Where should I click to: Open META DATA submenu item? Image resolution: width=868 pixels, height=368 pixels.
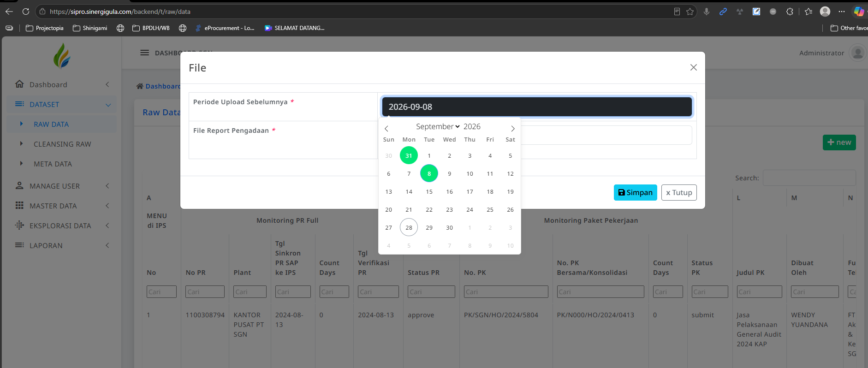[x=53, y=164]
